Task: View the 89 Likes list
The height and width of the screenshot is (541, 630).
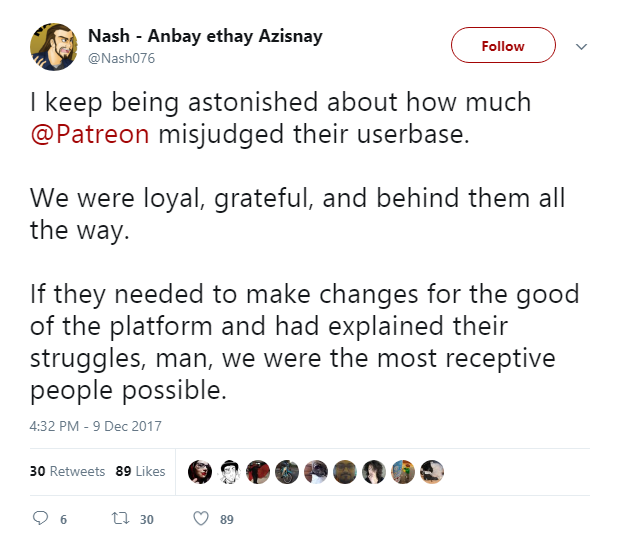Action: [140, 471]
